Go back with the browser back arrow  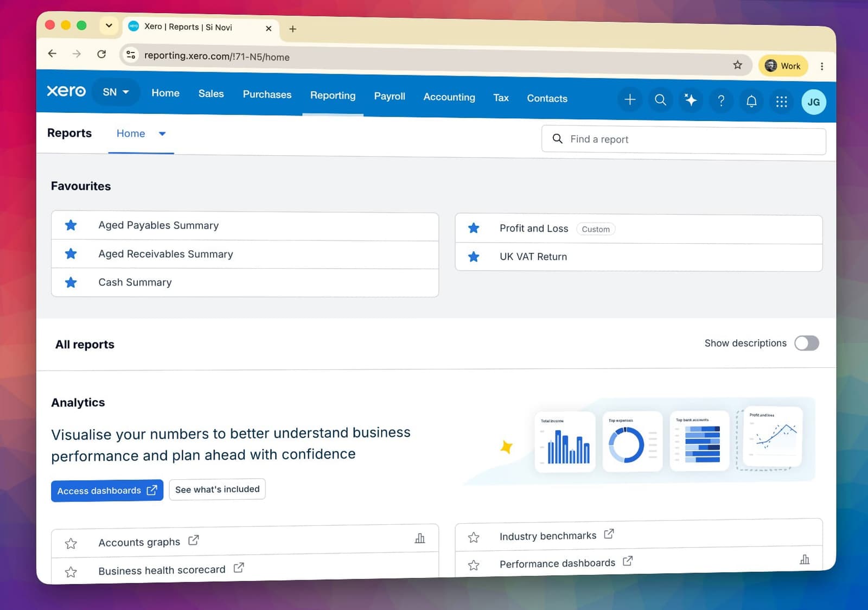pyautogui.click(x=52, y=53)
